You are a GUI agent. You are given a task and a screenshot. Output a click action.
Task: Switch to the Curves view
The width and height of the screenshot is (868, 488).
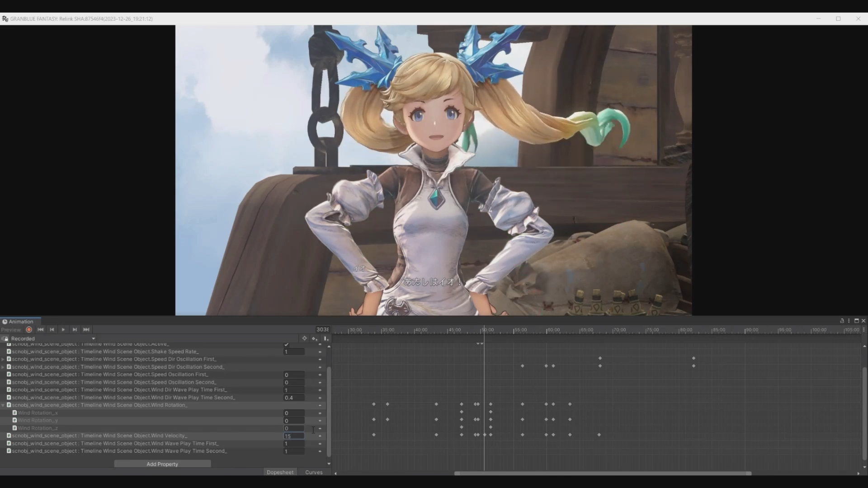pyautogui.click(x=314, y=472)
